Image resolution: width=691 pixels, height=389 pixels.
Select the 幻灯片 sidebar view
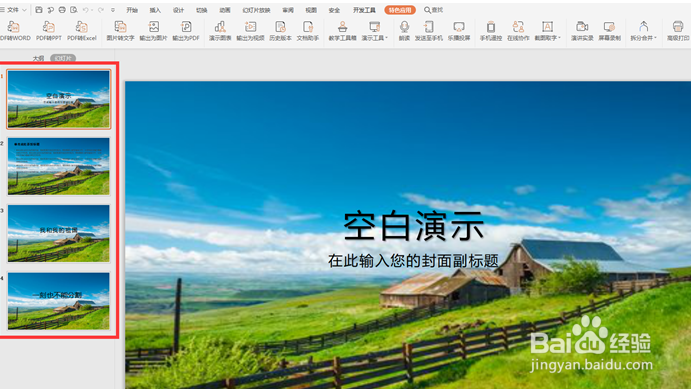point(63,58)
